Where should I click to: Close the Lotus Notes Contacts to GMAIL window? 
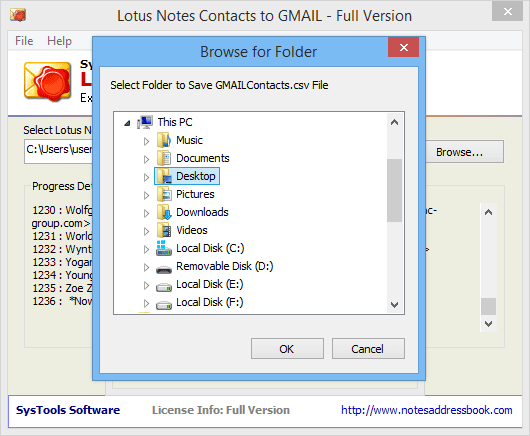507,11
